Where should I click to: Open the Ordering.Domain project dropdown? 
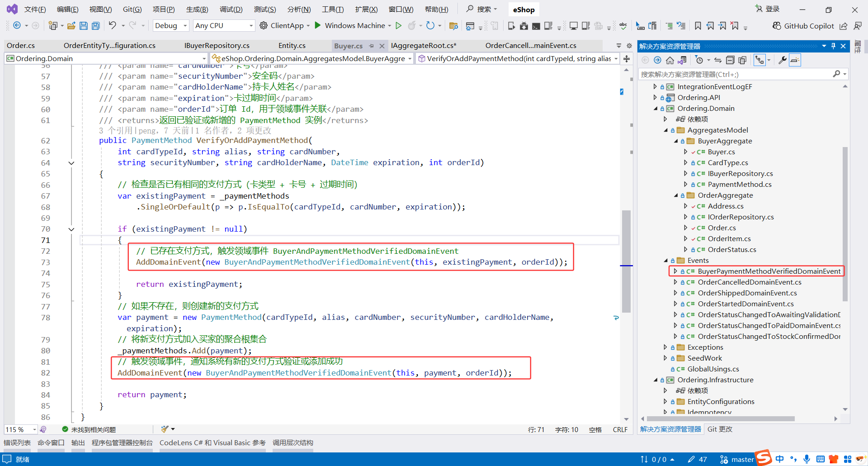point(106,58)
